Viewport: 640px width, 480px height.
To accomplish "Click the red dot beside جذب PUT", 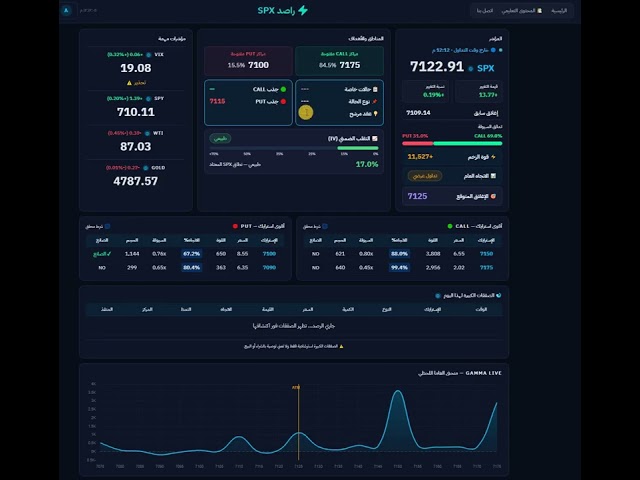I will [x=283, y=102].
